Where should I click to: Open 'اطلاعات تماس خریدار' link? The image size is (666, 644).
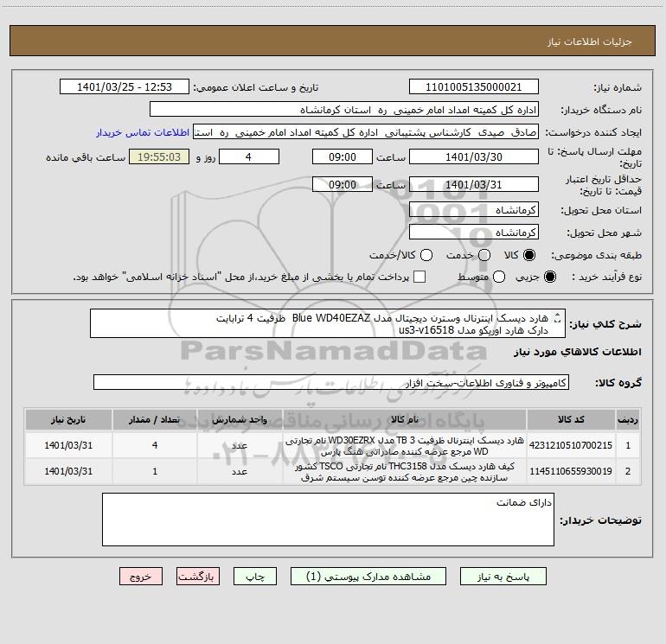point(143,132)
